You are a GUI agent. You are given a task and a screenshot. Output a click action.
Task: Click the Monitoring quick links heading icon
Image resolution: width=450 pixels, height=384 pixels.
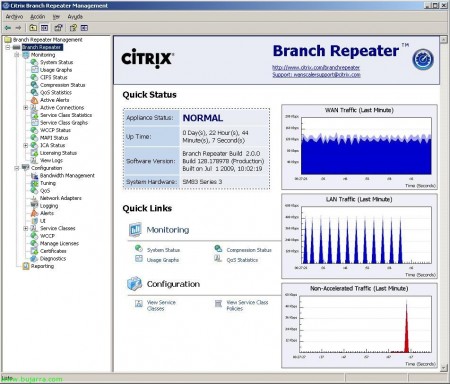pyautogui.click(x=135, y=230)
